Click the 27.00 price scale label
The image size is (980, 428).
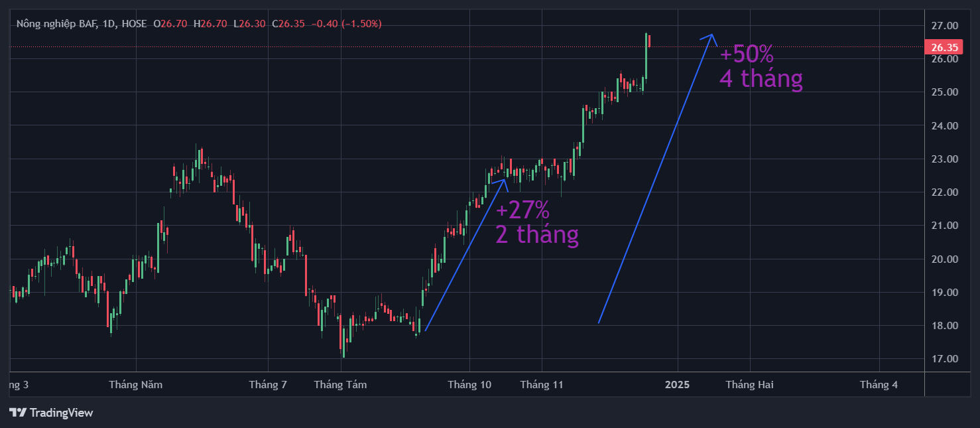[x=944, y=26]
